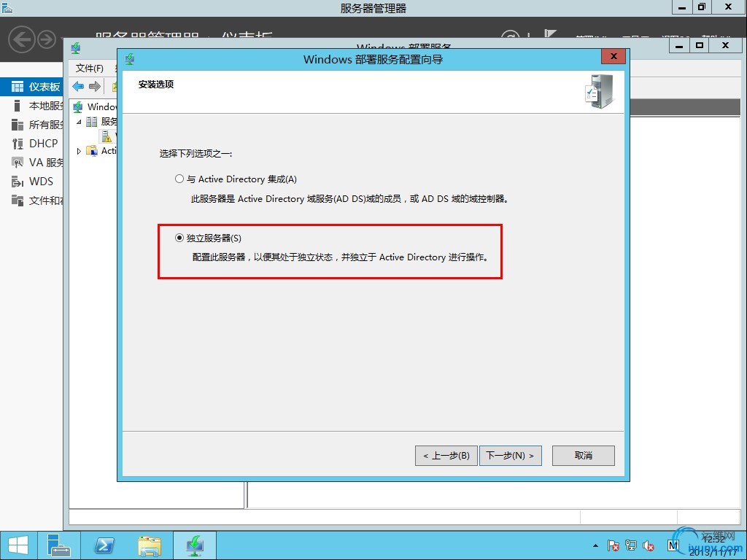This screenshot has width=747, height=560.
Task: Open Server Manager from the taskbar
Action: pyautogui.click(x=58, y=545)
